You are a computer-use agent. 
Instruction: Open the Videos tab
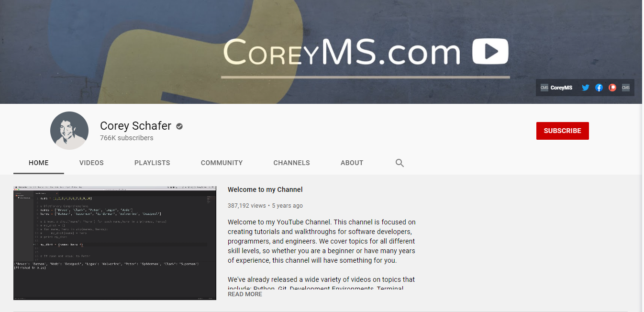click(91, 163)
